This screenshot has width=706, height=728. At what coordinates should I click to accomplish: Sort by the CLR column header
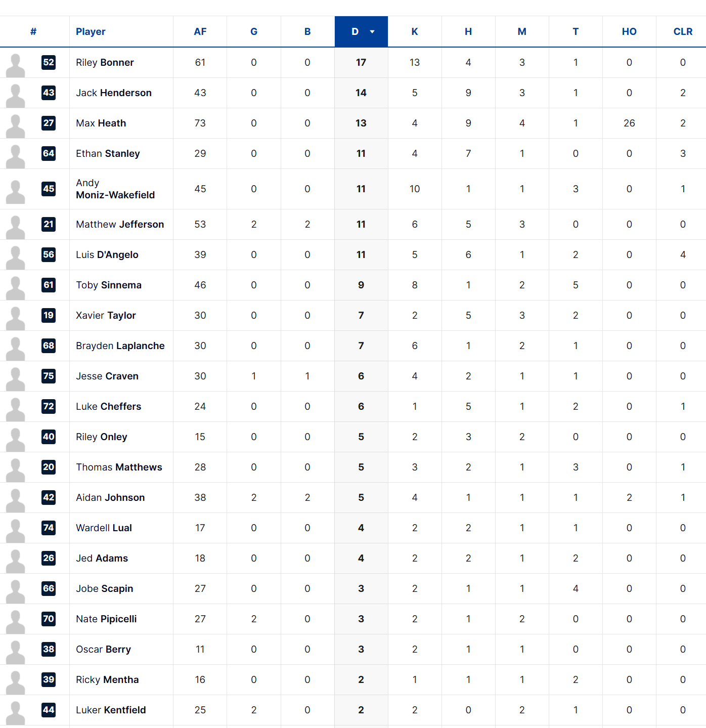point(683,32)
